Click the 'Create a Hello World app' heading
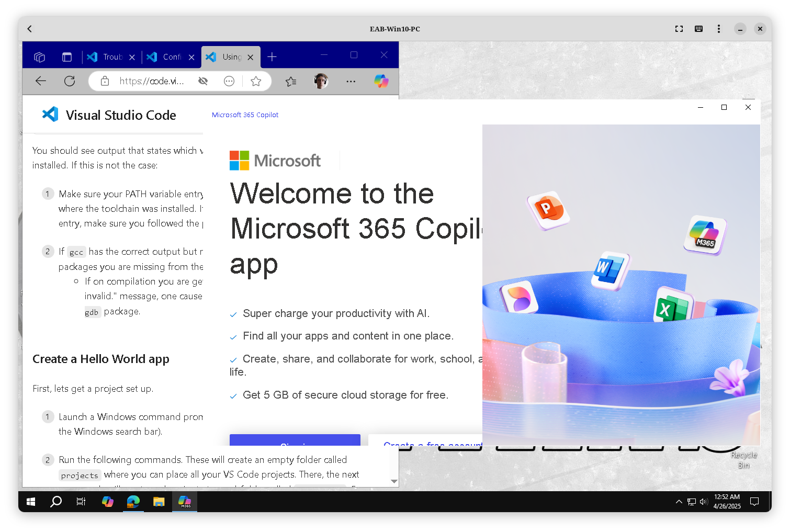Screen dimensions: 790x532 pyautogui.click(x=100, y=359)
